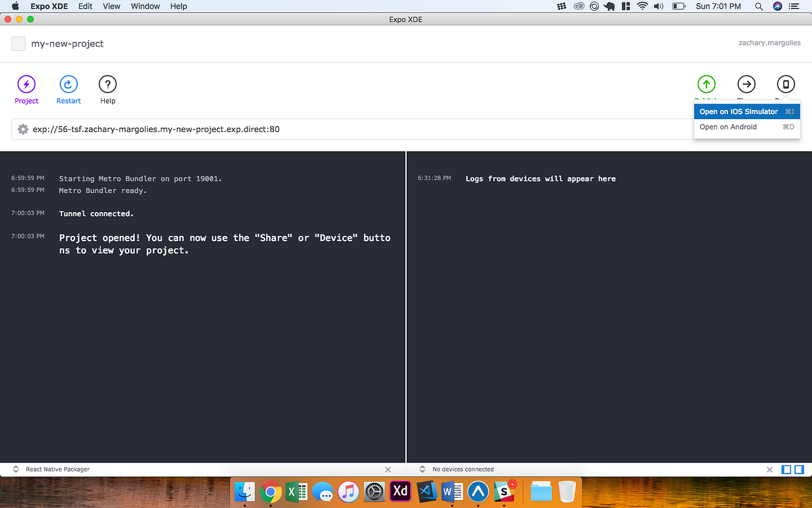
Task: Open Adobe XD from the dock
Action: pyautogui.click(x=400, y=491)
